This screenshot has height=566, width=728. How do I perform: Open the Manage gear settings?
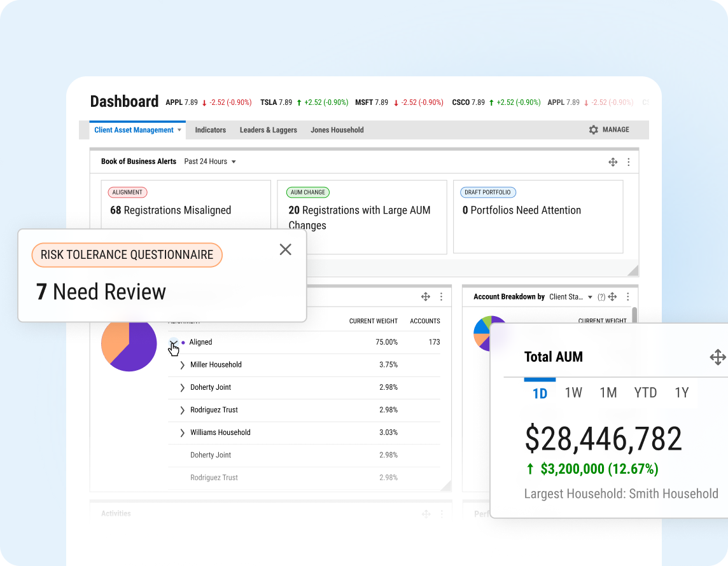click(x=608, y=130)
